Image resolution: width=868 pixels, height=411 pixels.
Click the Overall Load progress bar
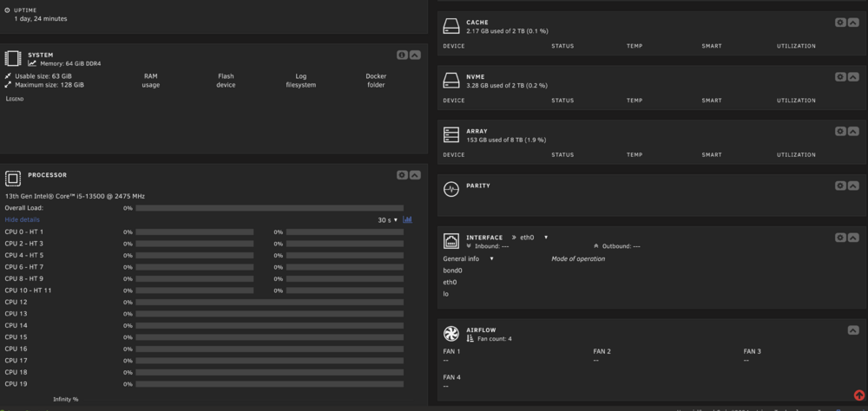point(270,208)
